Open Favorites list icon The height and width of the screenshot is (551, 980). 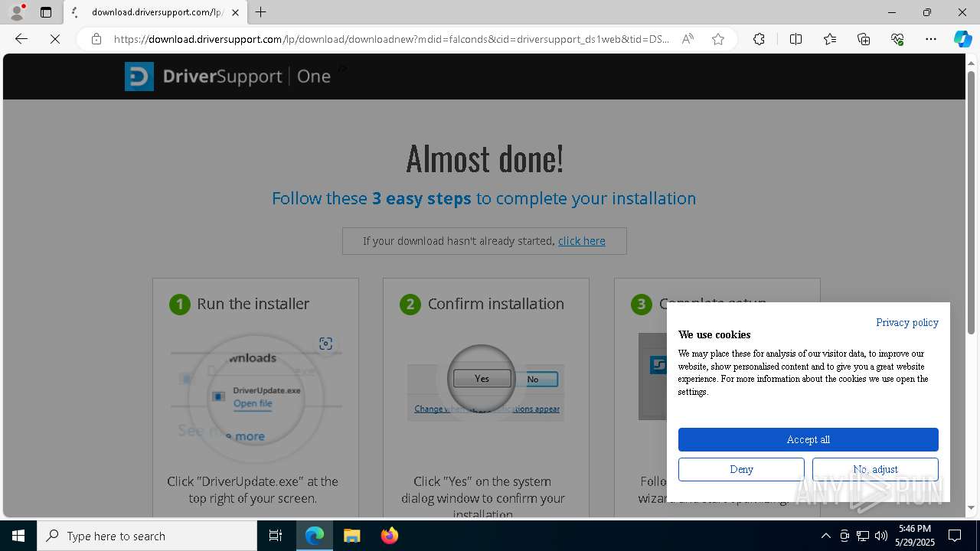[x=830, y=39]
